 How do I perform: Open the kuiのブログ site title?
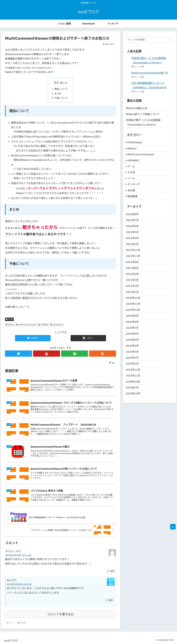coord(88,11)
